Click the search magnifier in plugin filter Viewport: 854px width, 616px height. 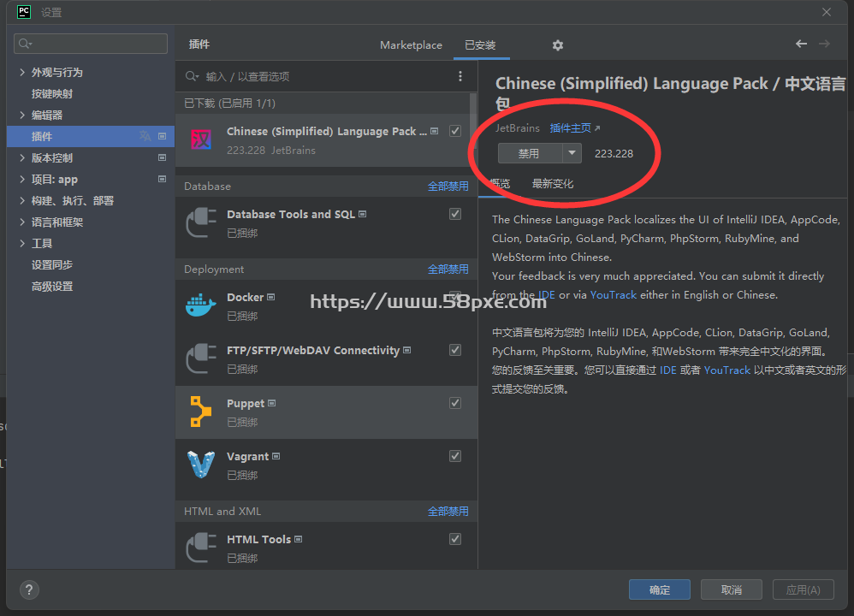(x=191, y=76)
